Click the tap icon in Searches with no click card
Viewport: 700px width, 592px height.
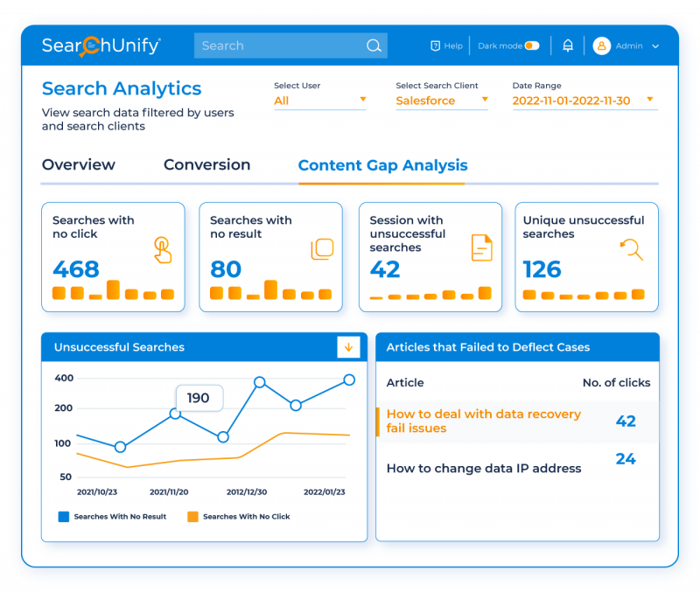point(163,250)
